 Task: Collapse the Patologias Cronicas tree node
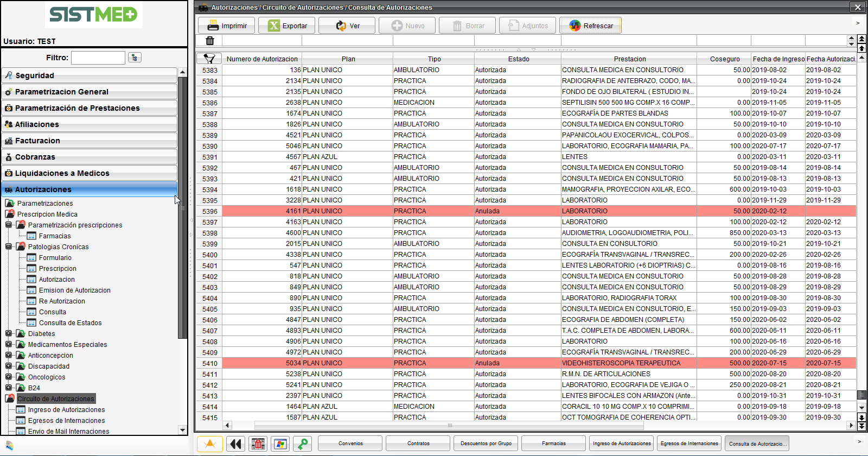click(x=9, y=246)
